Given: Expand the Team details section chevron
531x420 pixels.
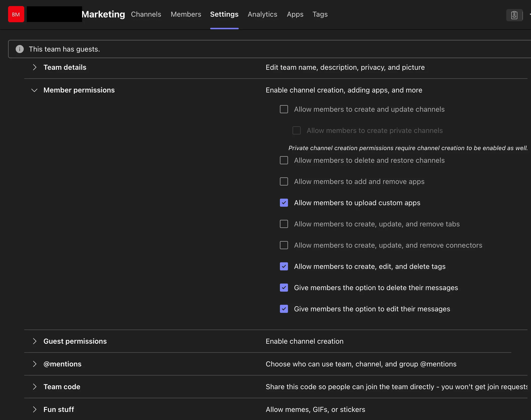Looking at the screenshot, I should pyautogui.click(x=35, y=67).
